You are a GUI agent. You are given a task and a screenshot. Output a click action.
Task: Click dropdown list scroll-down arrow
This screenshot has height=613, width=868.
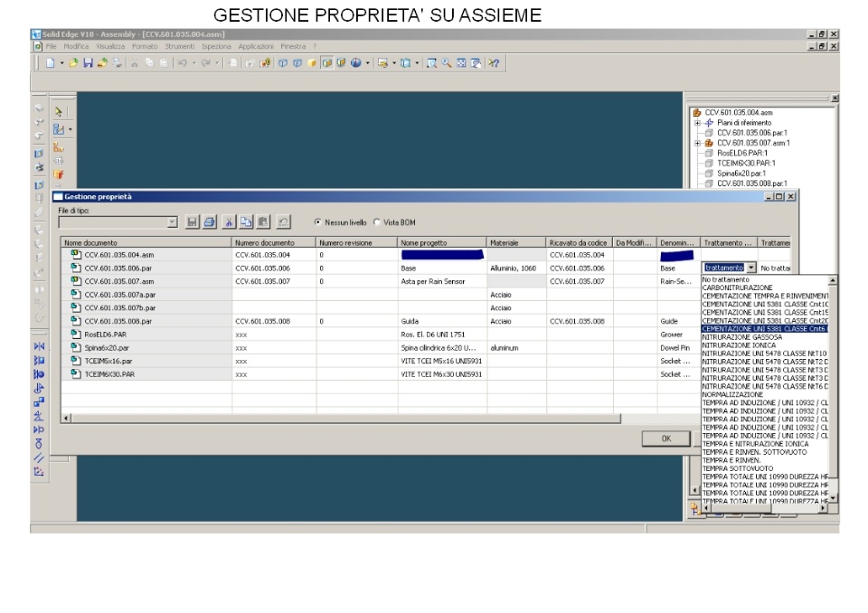click(833, 498)
